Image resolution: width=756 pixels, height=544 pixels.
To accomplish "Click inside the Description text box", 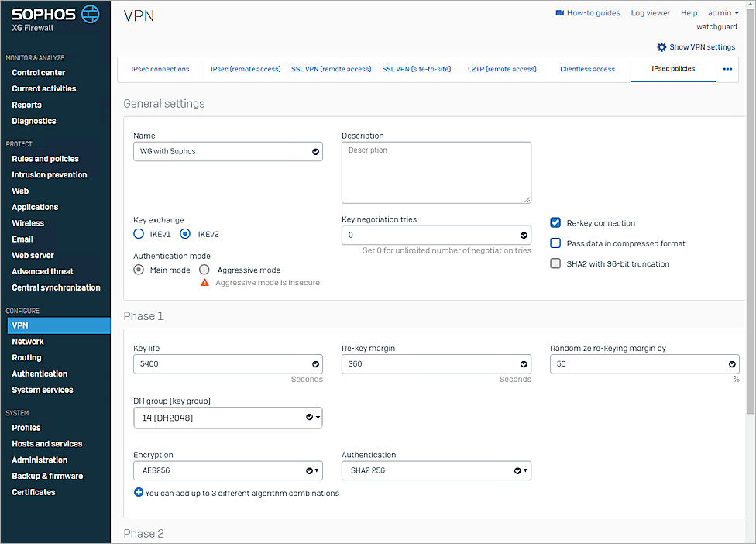I will [435, 172].
